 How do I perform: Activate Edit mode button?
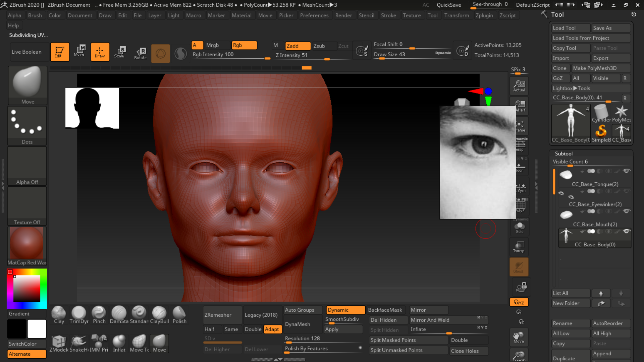click(x=60, y=52)
